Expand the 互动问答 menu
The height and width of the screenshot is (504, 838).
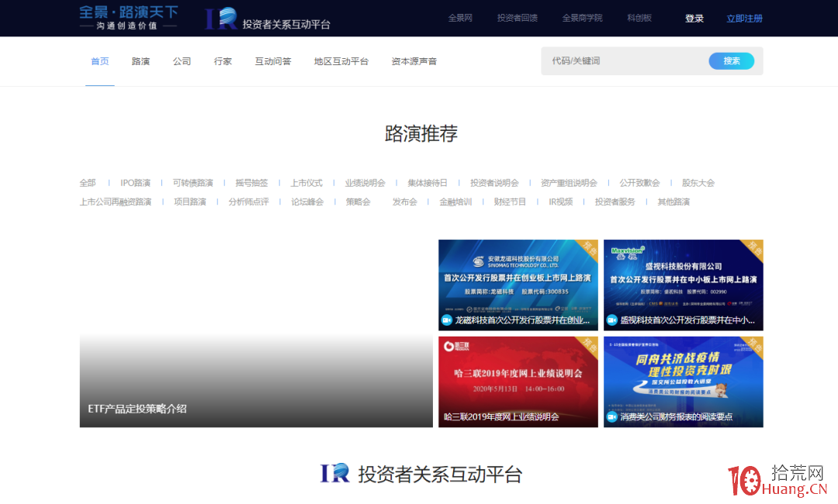(273, 60)
